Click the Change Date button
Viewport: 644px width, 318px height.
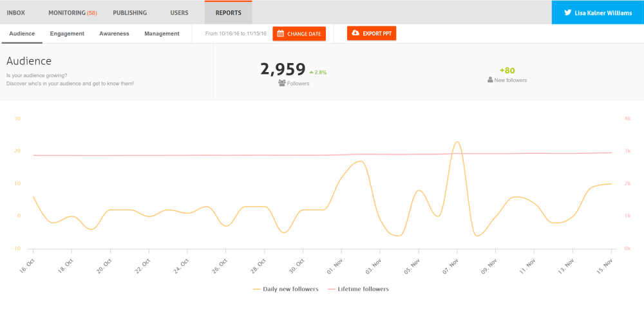tap(299, 34)
